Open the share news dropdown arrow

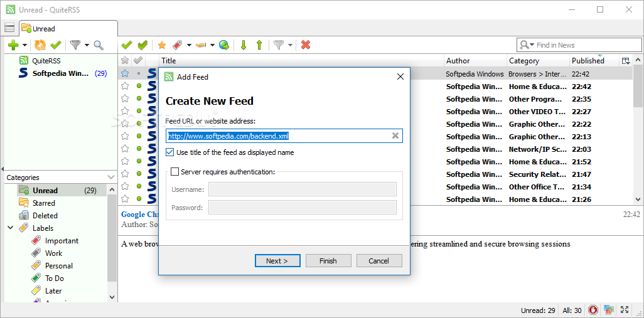coord(212,46)
